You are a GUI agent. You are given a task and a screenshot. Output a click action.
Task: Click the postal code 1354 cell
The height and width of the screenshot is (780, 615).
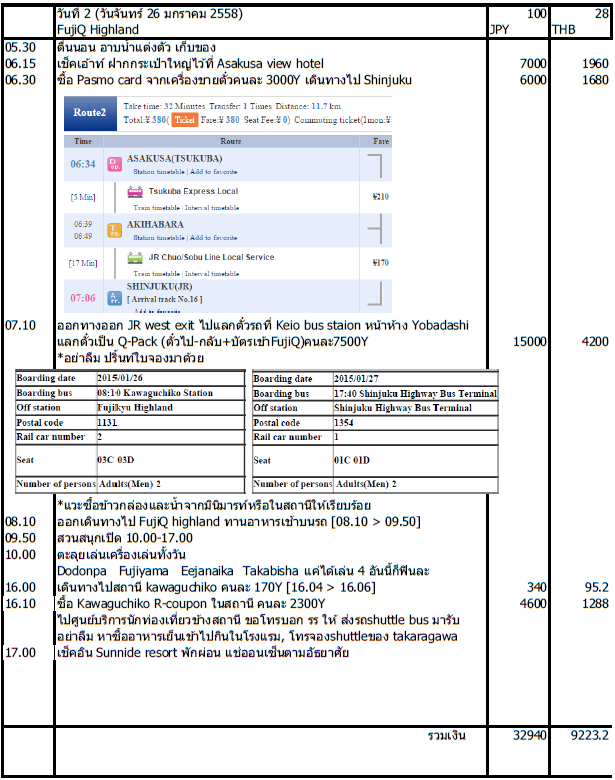pos(415,423)
